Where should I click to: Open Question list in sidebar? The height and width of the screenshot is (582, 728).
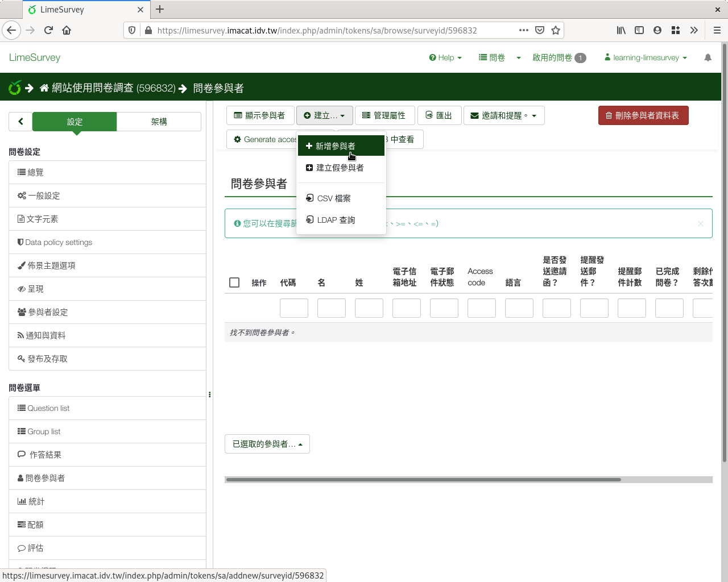107,408
